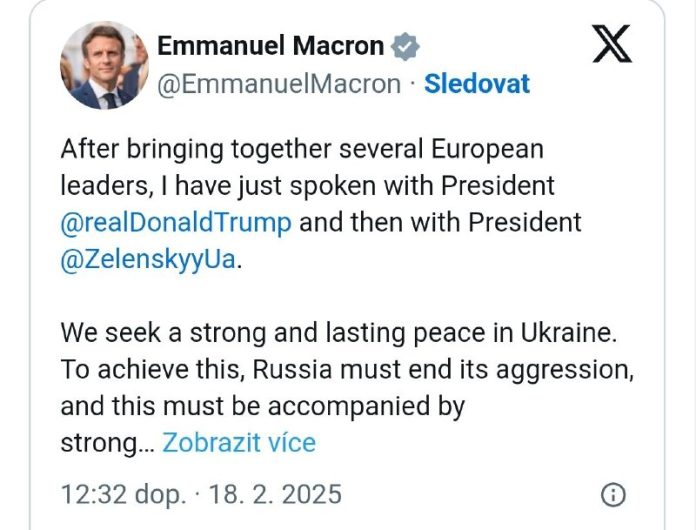Open the @EmmanuelMacron handle link

pyautogui.click(x=279, y=84)
